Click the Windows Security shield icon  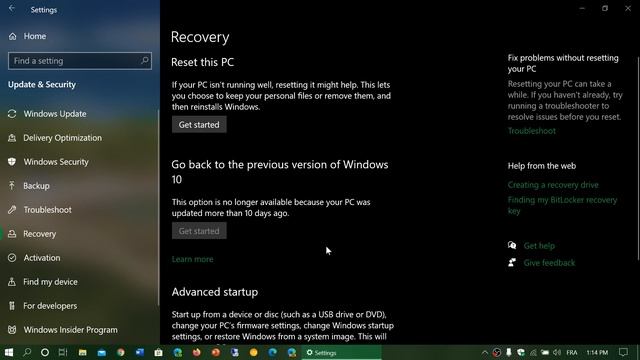[x=12, y=162]
